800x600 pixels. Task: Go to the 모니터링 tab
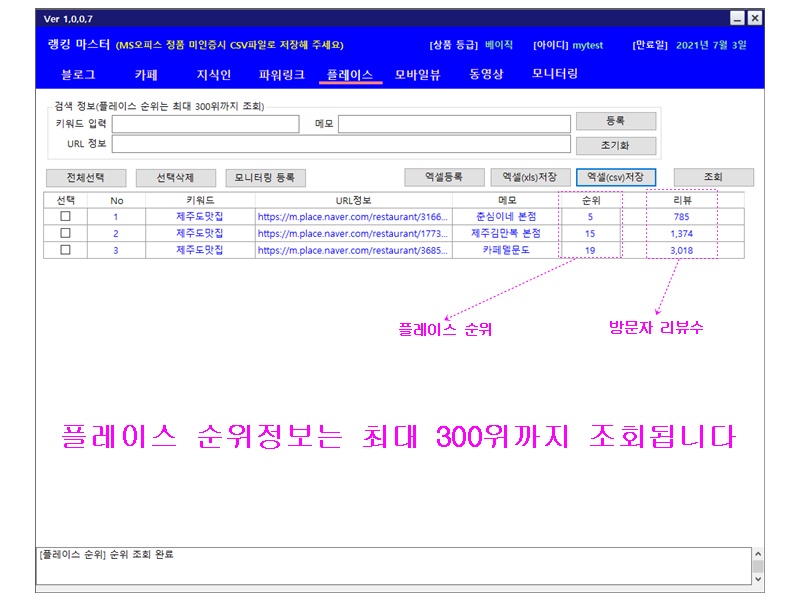(x=555, y=74)
